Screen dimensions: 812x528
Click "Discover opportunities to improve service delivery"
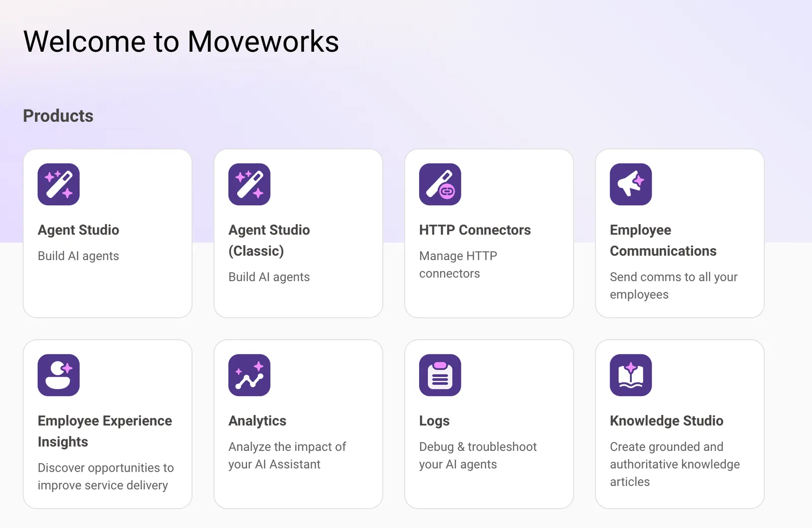pyautogui.click(x=106, y=476)
